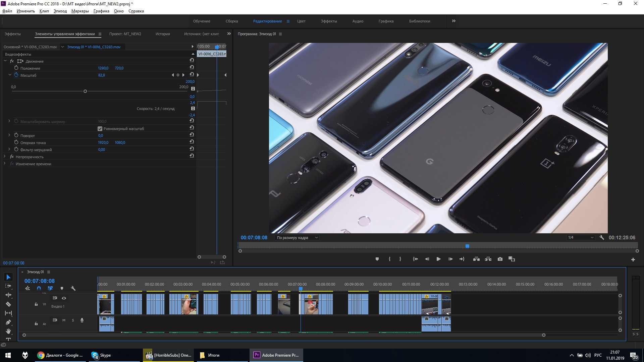This screenshot has height=362, width=644.
Task: Toggle linked selection in timeline
Action: [50, 288]
